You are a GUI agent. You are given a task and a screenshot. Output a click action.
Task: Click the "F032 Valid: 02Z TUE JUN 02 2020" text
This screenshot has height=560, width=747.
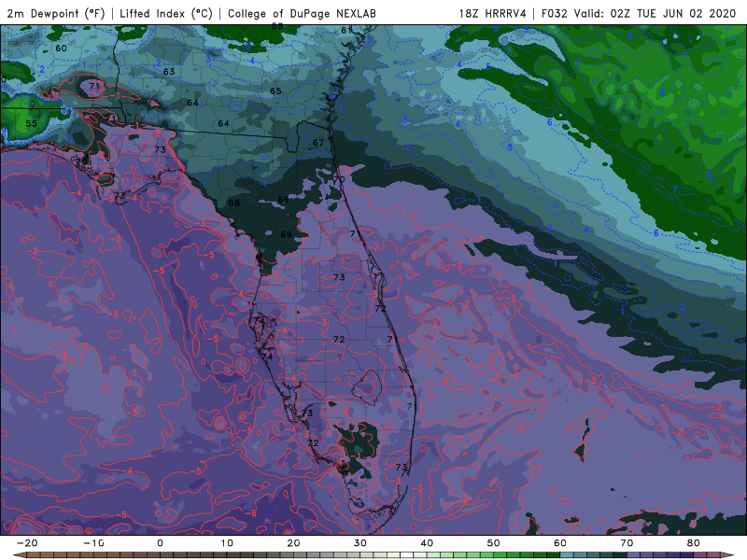coord(639,14)
